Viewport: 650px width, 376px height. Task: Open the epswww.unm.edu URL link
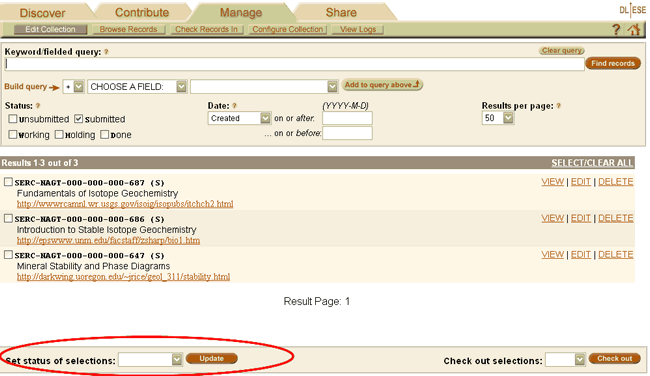pyautogui.click(x=108, y=240)
